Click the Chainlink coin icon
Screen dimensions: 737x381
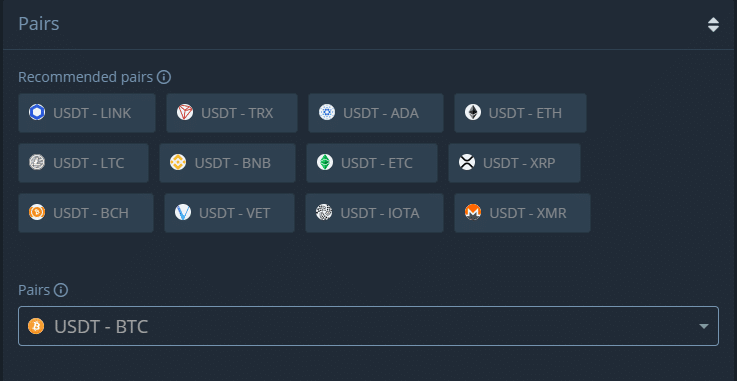pyautogui.click(x=37, y=113)
